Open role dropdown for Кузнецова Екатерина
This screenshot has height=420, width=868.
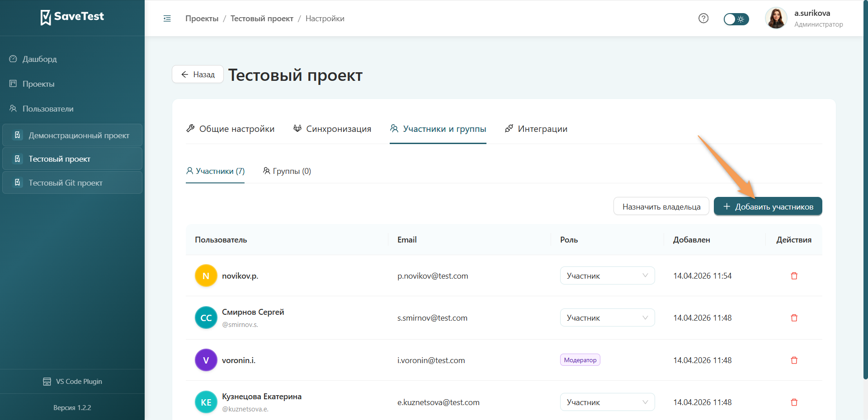(608, 402)
